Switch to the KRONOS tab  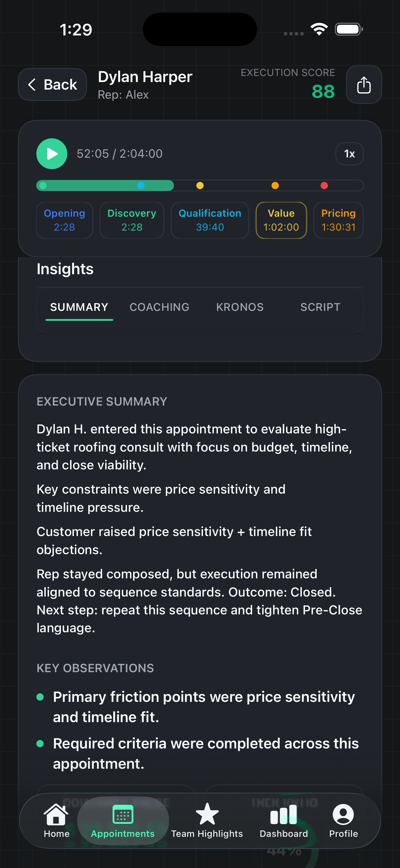pyautogui.click(x=240, y=307)
